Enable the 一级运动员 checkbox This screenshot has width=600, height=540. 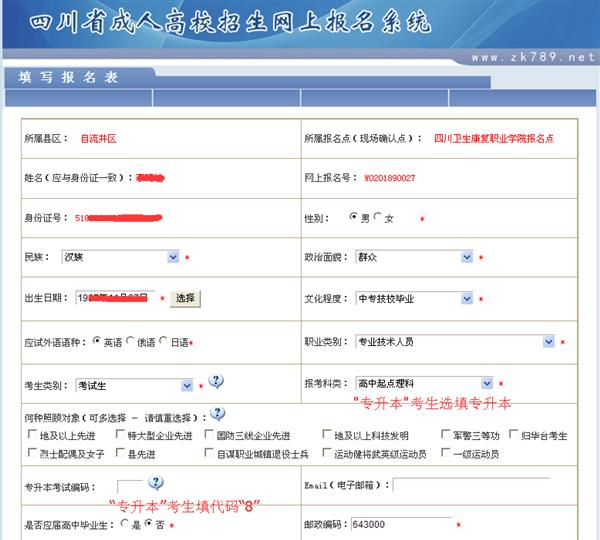click(447, 453)
